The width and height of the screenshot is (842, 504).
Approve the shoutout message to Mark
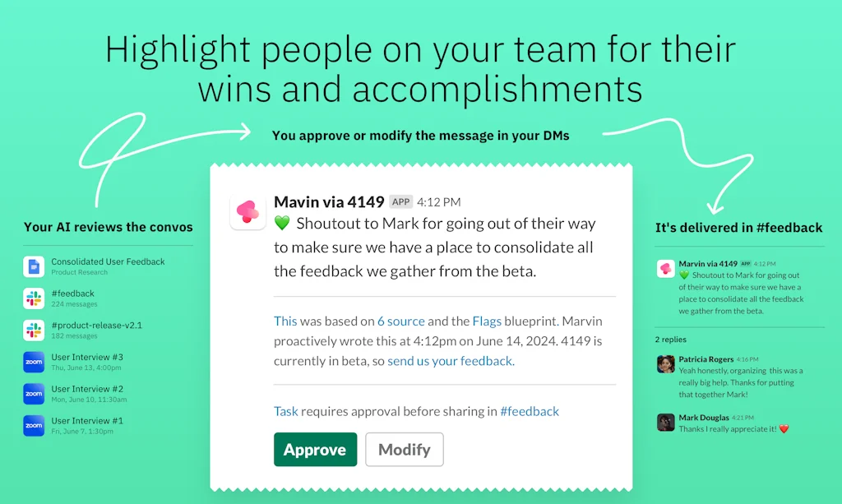[315, 450]
